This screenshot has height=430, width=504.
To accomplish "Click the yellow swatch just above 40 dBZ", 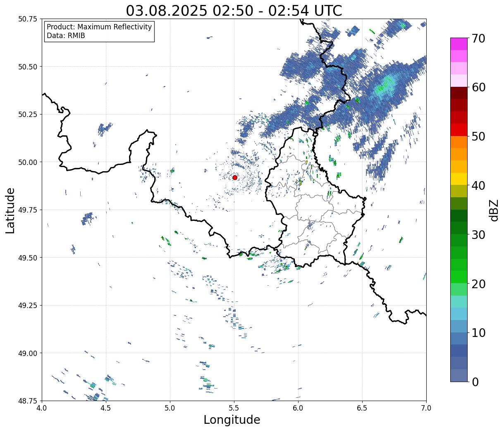I will click(x=459, y=179).
